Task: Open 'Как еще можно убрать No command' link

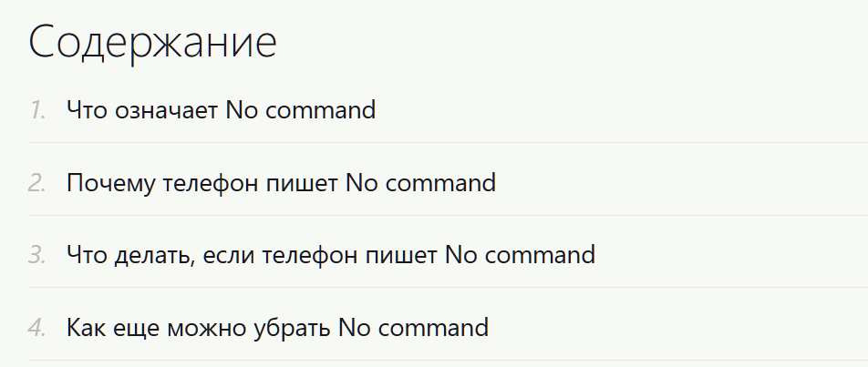Action: tap(277, 327)
